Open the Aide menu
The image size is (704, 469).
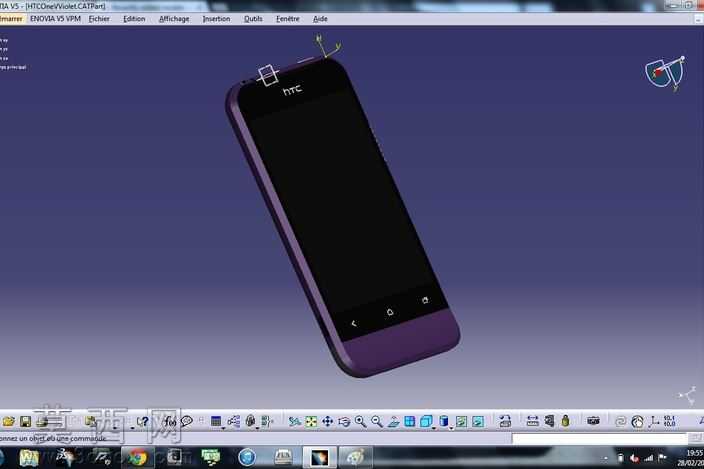pos(320,19)
